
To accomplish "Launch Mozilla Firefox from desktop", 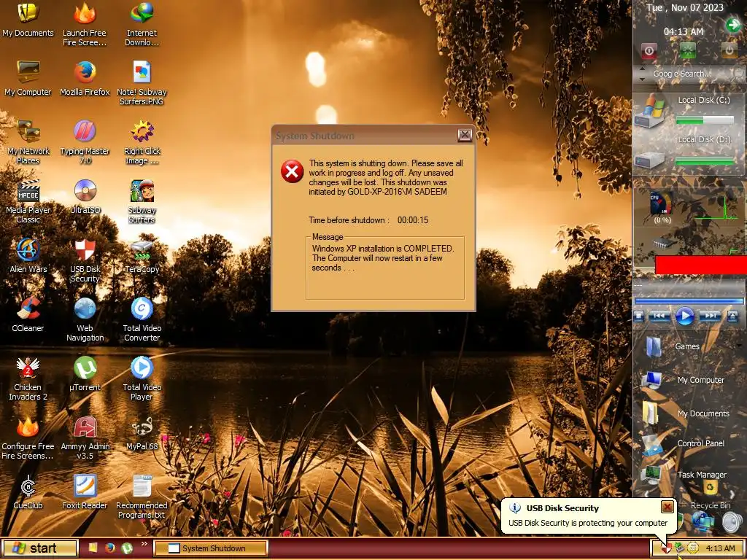I will point(85,79).
